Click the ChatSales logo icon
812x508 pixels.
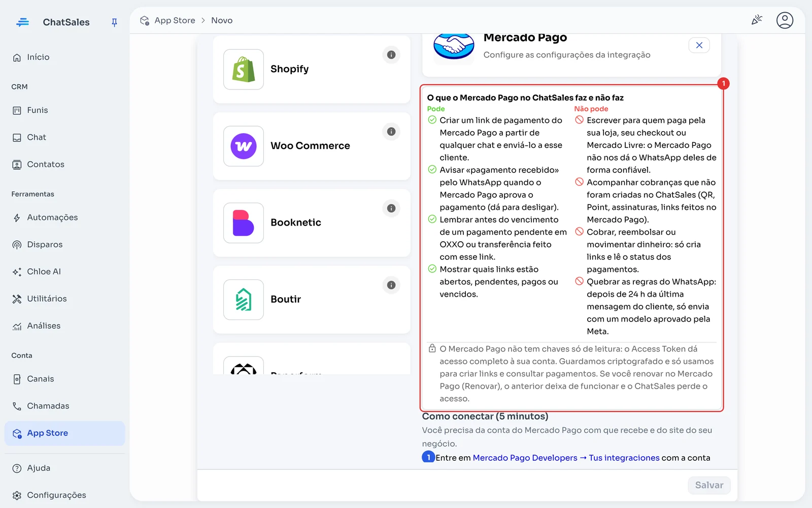pos(22,22)
